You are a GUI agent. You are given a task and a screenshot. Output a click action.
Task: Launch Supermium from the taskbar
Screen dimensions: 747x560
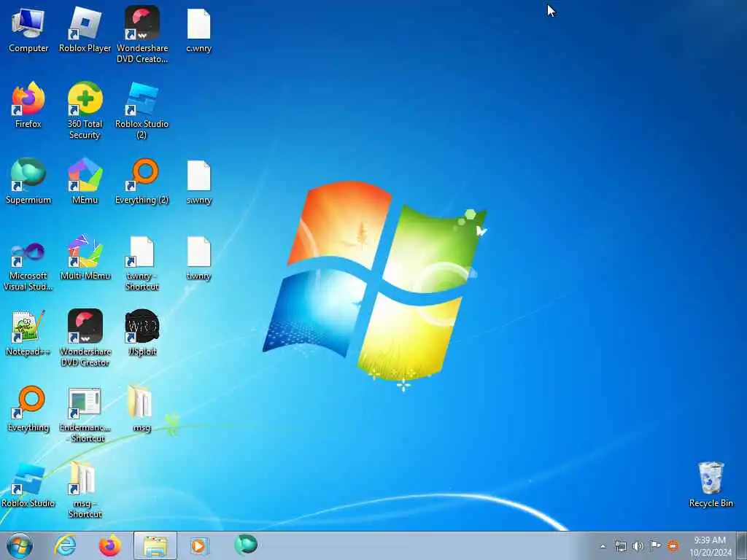coord(246,545)
